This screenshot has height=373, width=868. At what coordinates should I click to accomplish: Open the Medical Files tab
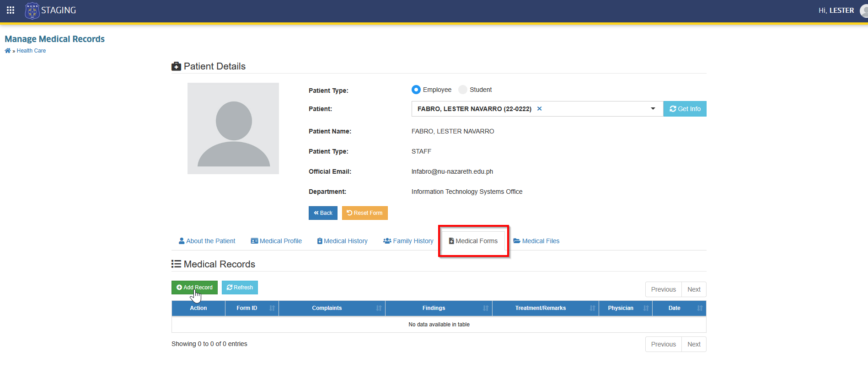[x=536, y=241]
